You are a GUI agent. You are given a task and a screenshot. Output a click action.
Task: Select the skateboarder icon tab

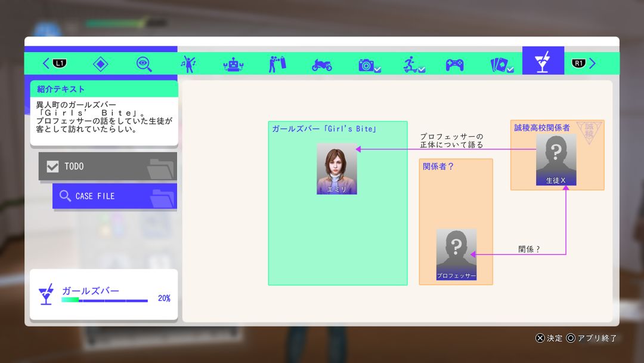(x=413, y=64)
